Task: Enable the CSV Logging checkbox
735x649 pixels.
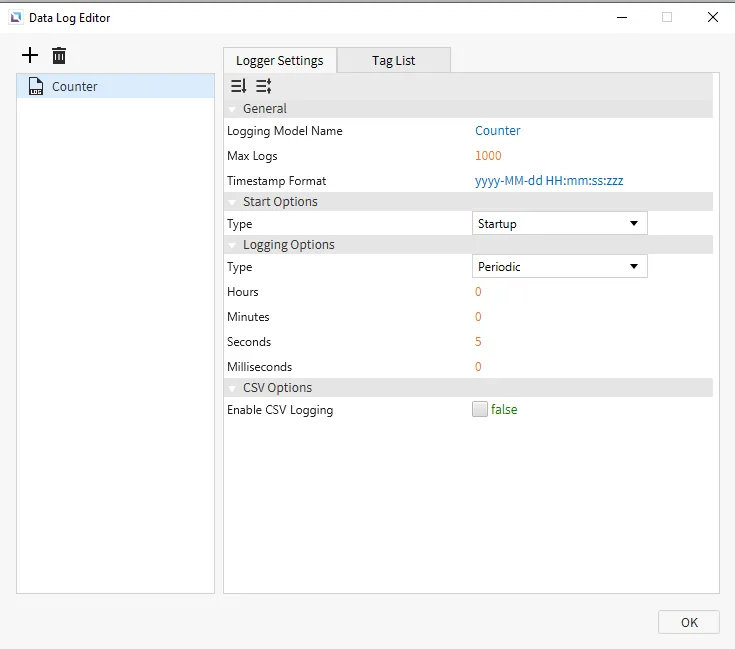Action: (x=480, y=409)
